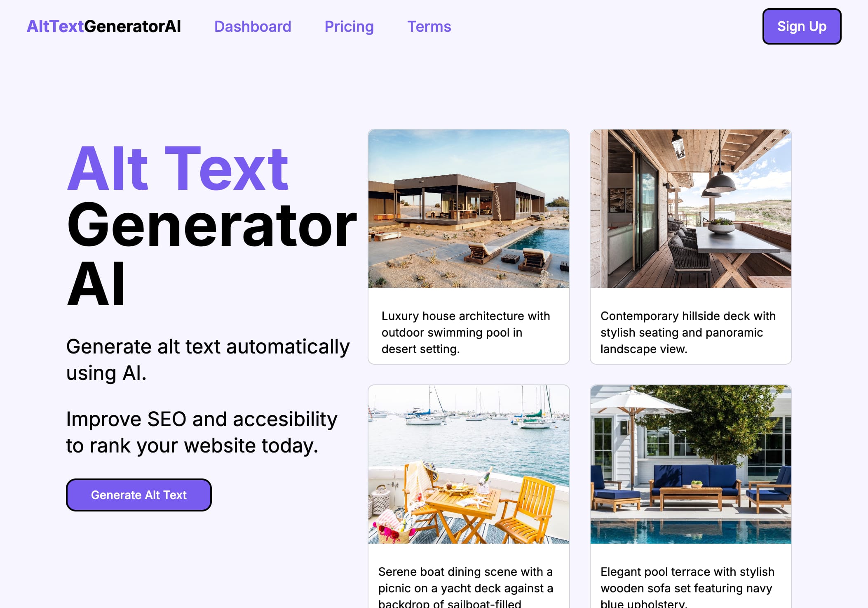Navigate to the Pricing page
868x608 pixels.
coord(349,26)
